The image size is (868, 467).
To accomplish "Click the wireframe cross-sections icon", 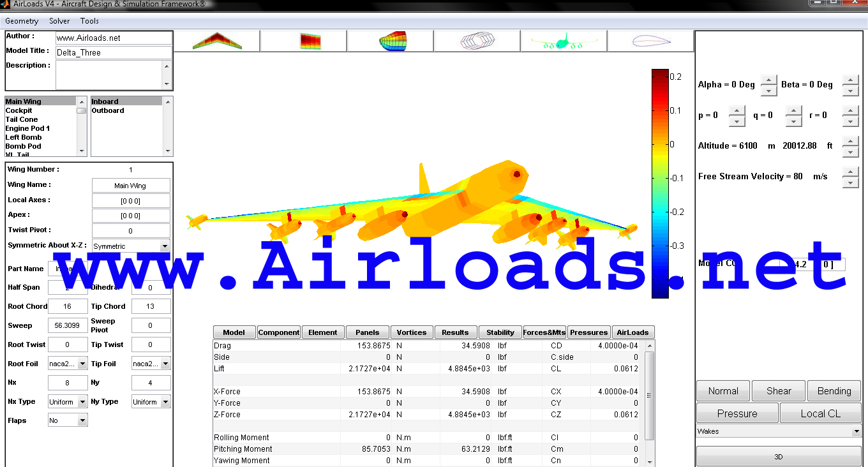I will 477,41.
